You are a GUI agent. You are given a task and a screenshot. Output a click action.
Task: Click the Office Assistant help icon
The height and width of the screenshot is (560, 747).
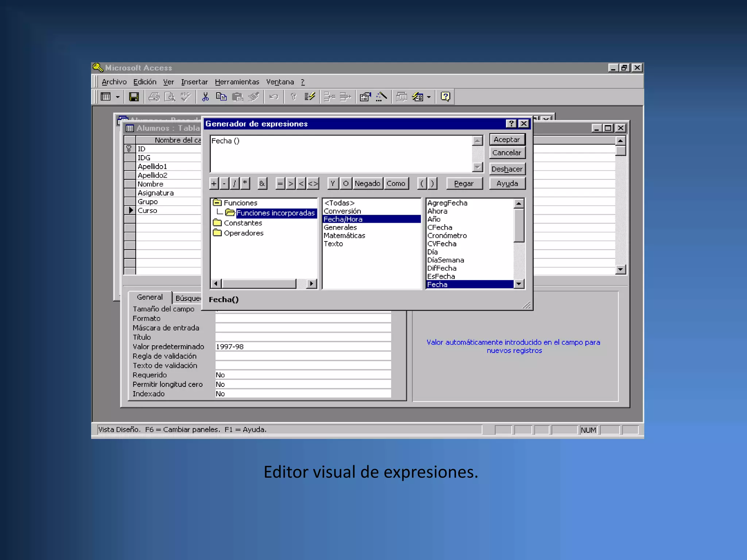click(x=445, y=97)
